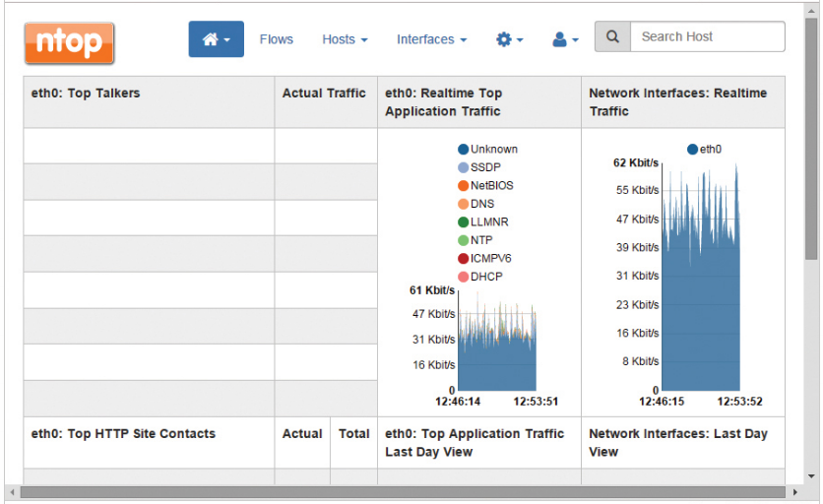Click the magnifier search icon
This screenshot has height=504, width=823.
612,37
